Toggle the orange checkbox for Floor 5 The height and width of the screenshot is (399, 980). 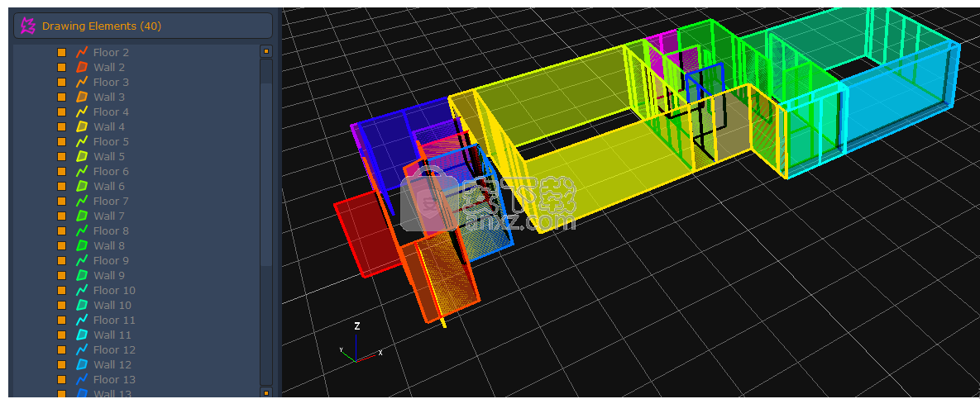[x=61, y=142]
